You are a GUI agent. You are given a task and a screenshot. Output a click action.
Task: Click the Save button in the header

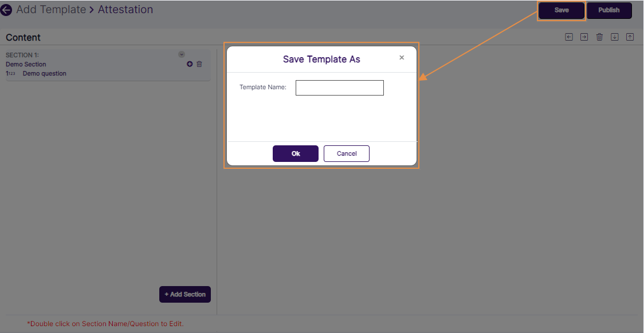(x=561, y=10)
